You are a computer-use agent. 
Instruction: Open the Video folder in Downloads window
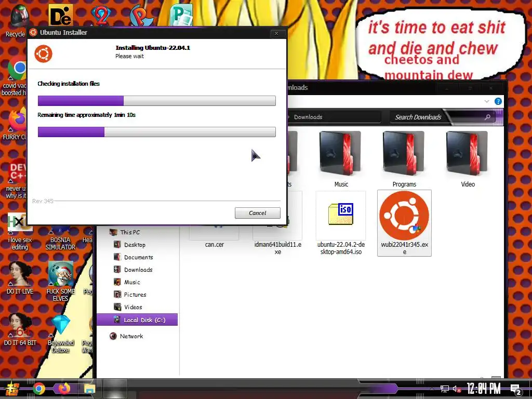(x=467, y=159)
